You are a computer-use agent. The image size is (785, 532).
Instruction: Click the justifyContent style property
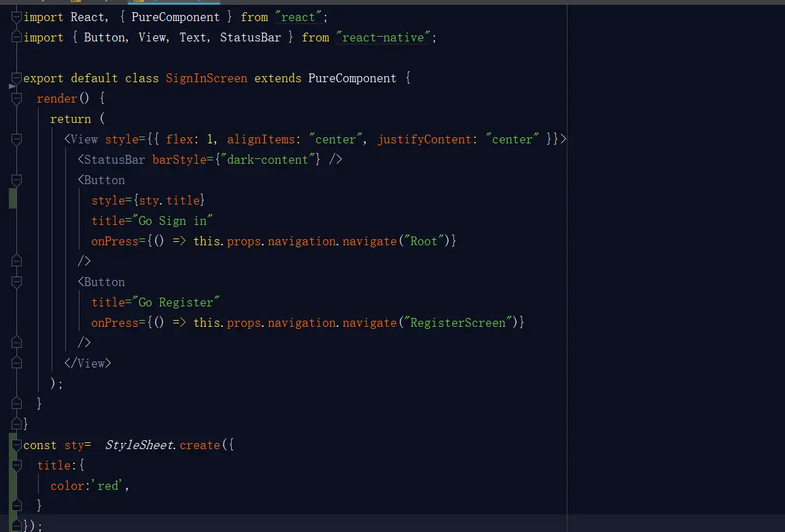(x=425, y=139)
